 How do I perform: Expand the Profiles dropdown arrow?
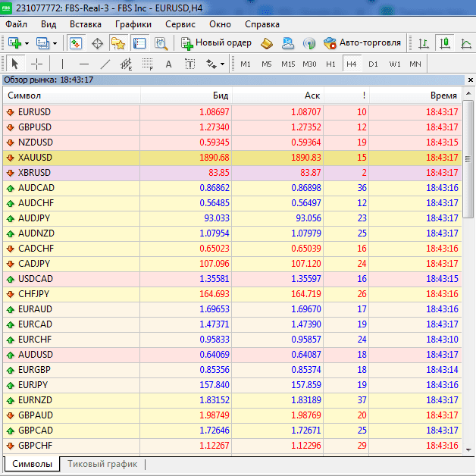[x=55, y=43]
